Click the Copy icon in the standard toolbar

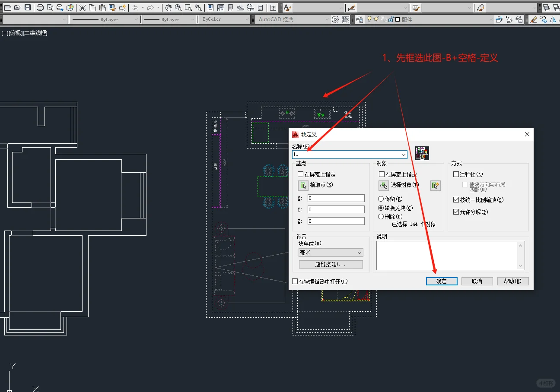pyautogui.click(x=92, y=8)
